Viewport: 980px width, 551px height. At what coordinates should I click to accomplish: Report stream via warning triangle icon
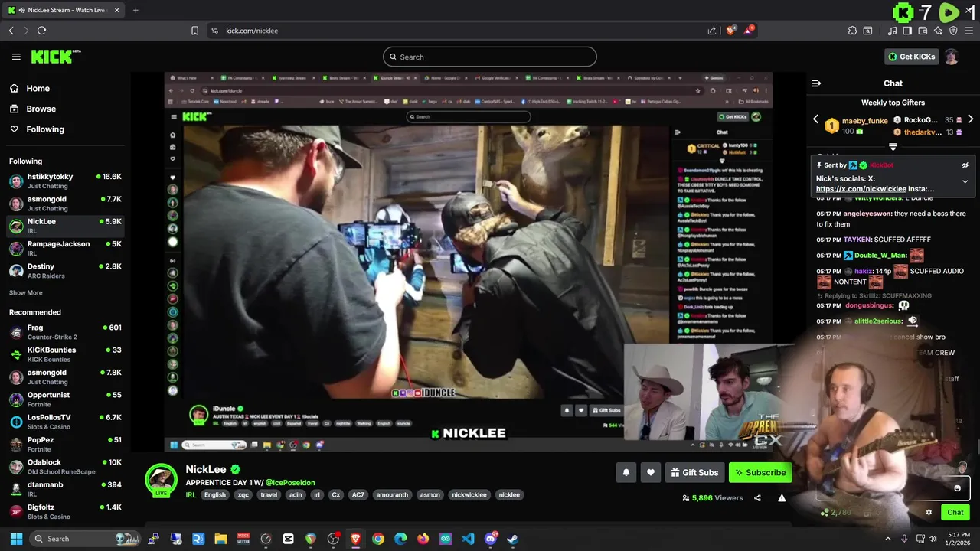coord(782,498)
